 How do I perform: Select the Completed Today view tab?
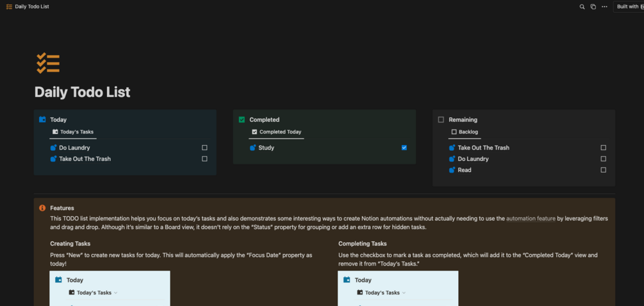(276, 132)
